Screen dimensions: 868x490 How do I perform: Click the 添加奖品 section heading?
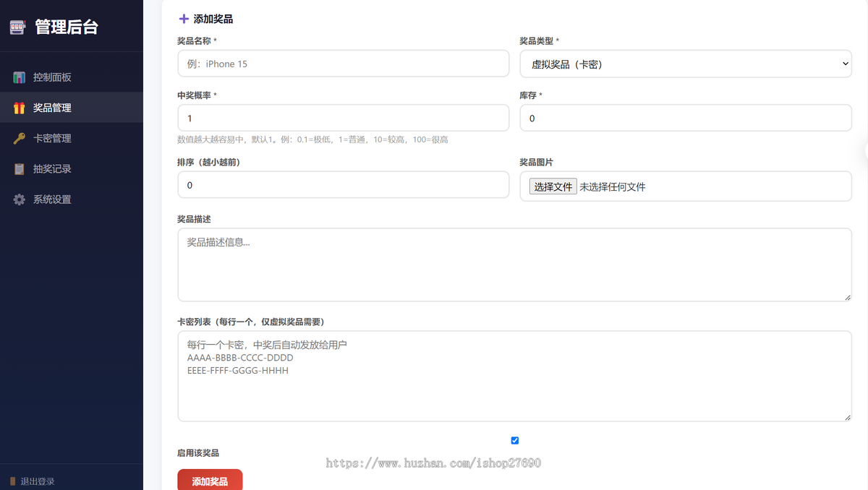click(x=213, y=19)
